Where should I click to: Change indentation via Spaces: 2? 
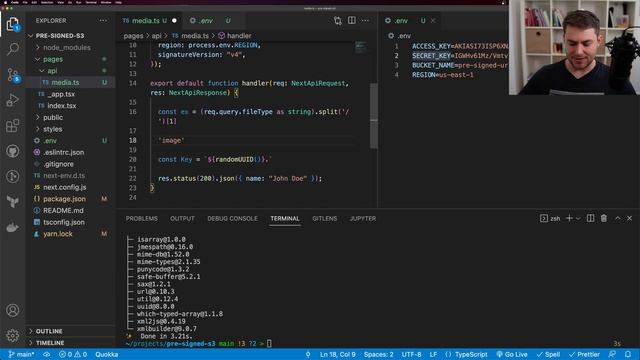(378, 354)
